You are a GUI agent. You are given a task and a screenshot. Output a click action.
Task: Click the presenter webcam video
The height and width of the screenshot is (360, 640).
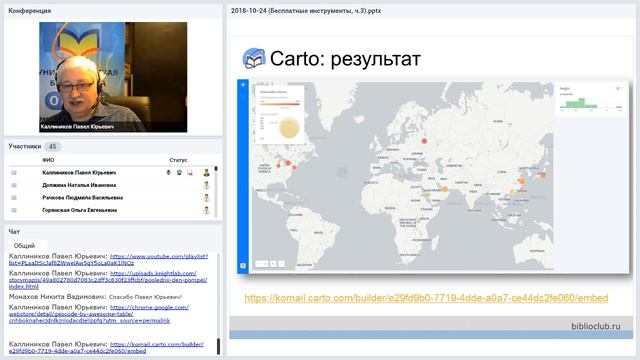(113, 77)
